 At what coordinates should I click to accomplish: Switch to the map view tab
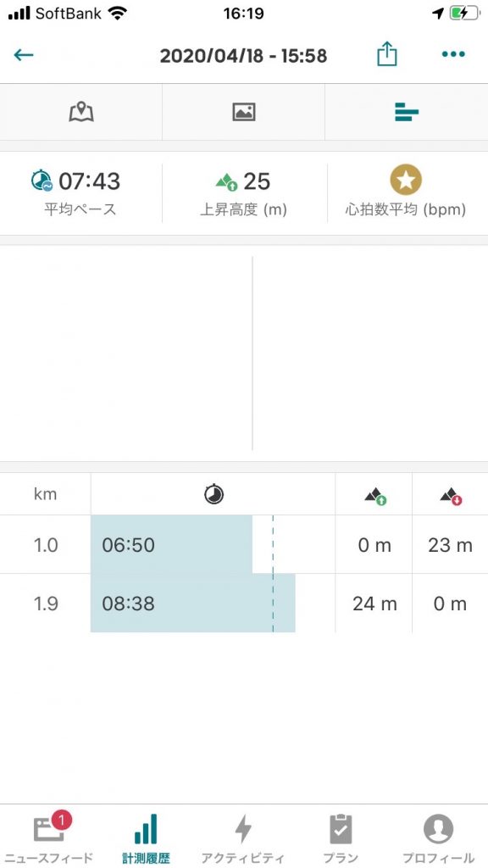click(x=81, y=112)
